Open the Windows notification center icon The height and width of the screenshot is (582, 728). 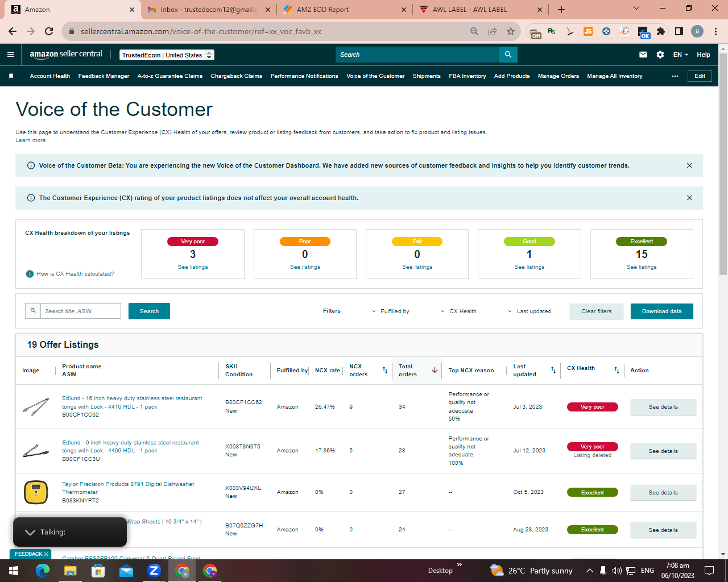[x=709, y=571]
